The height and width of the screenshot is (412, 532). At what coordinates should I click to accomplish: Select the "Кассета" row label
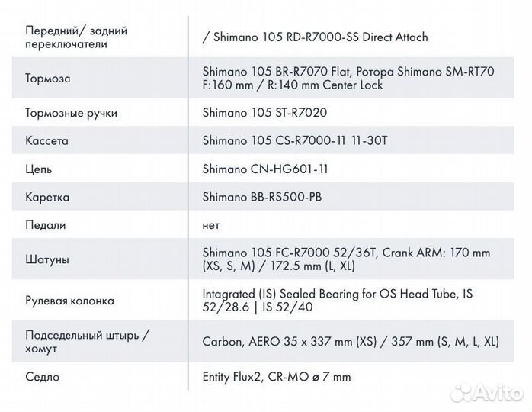click(x=47, y=141)
